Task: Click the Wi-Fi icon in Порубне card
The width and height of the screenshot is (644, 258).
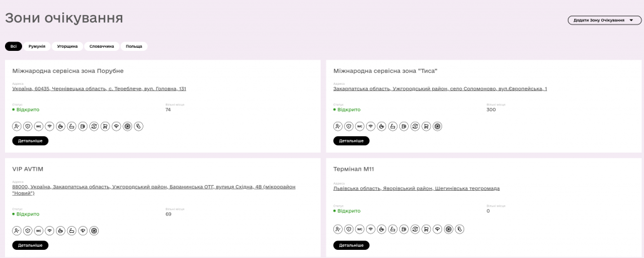Action: pyautogui.click(x=50, y=126)
